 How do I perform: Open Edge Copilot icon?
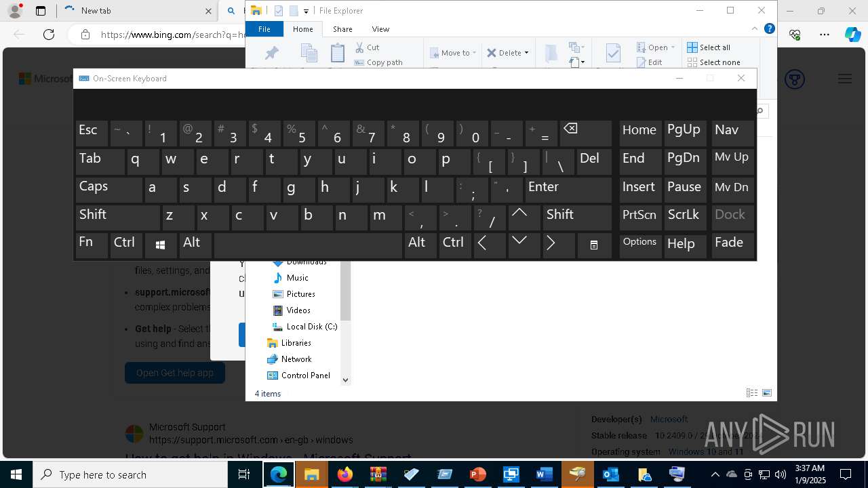click(x=852, y=35)
